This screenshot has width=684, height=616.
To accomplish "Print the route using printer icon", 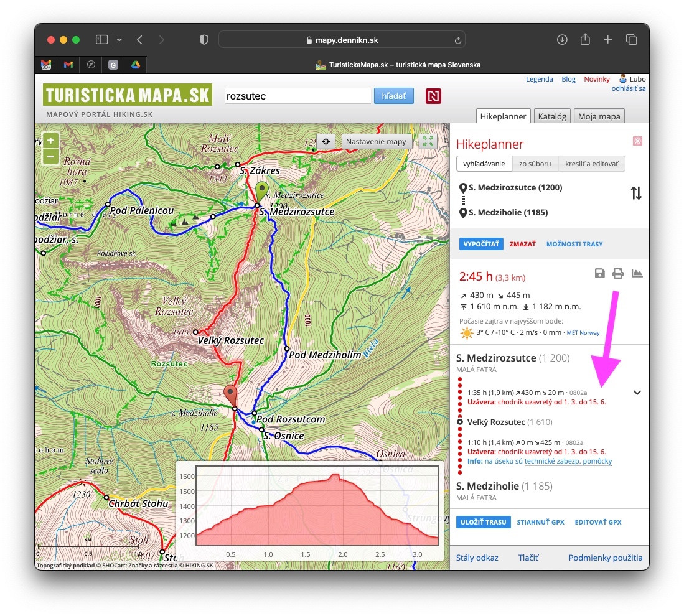I will tap(617, 273).
